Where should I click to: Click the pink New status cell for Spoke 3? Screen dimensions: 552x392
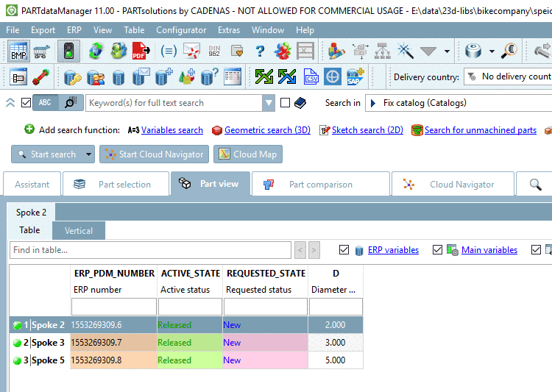[265, 343]
